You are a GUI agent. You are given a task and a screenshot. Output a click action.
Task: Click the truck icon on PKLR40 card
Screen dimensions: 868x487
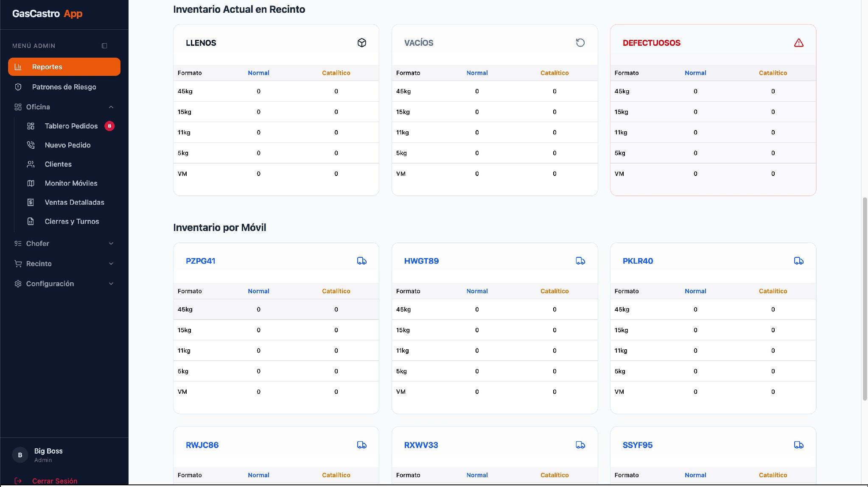(799, 261)
